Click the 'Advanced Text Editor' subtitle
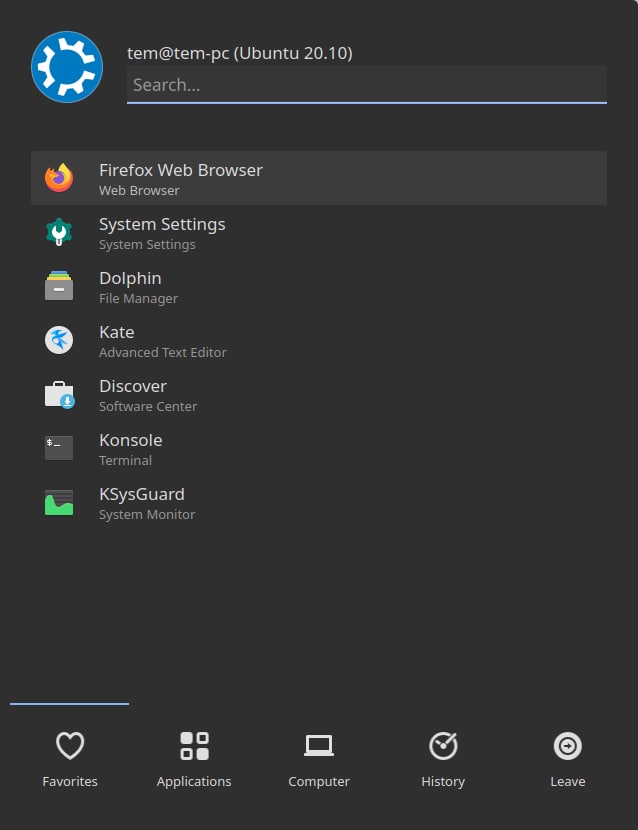The height and width of the screenshot is (830, 638). tap(163, 353)
